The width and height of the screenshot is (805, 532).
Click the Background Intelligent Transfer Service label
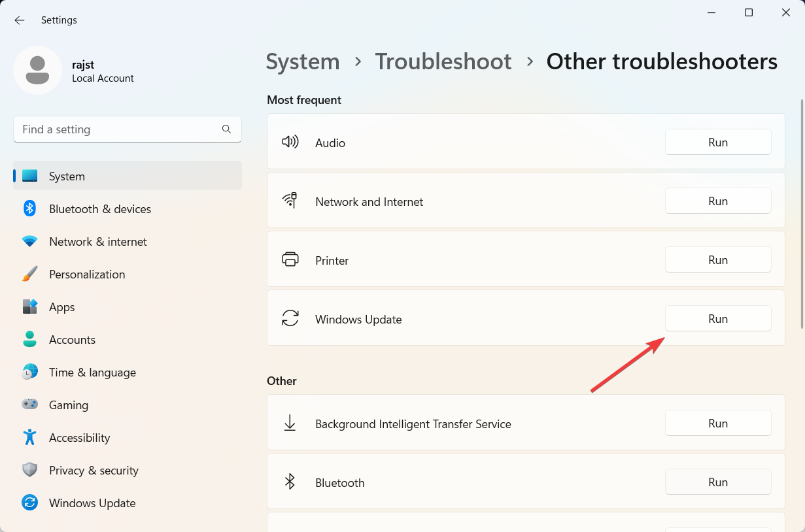413,424
